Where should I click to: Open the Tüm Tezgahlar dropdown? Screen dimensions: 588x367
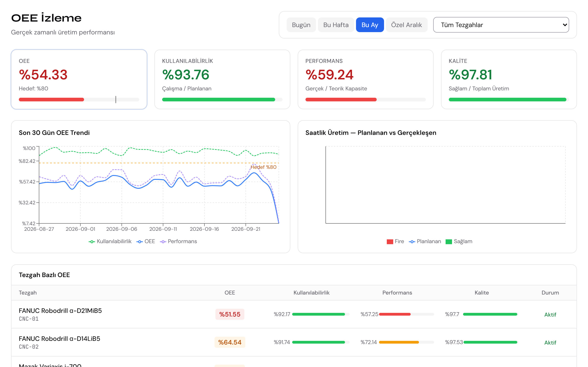[501, 25]
